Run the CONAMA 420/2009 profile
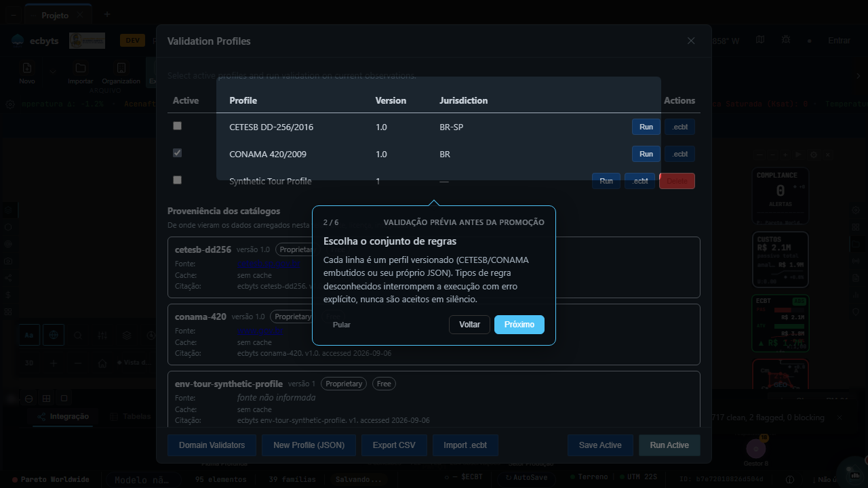868x488 pixels. pos(646,154)
